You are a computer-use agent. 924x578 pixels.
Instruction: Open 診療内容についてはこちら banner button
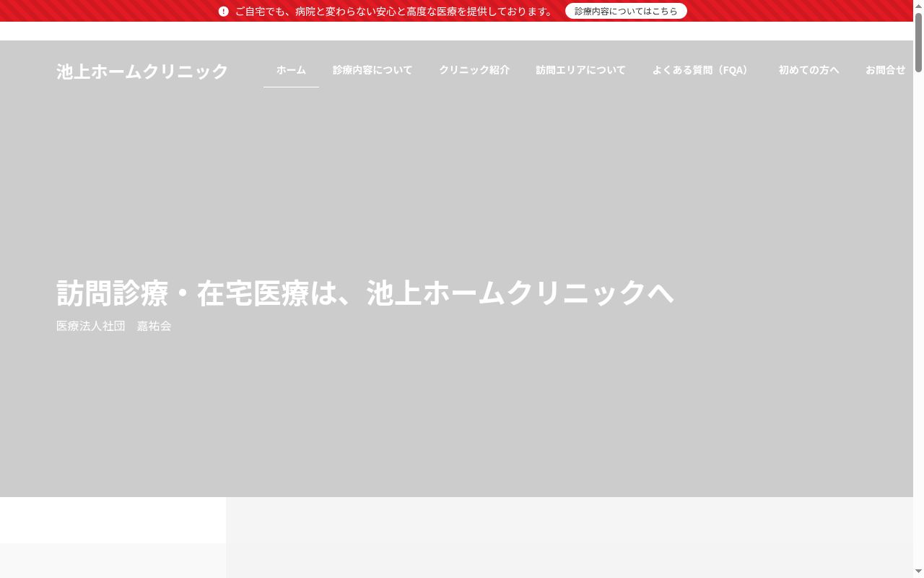[626, 11]
